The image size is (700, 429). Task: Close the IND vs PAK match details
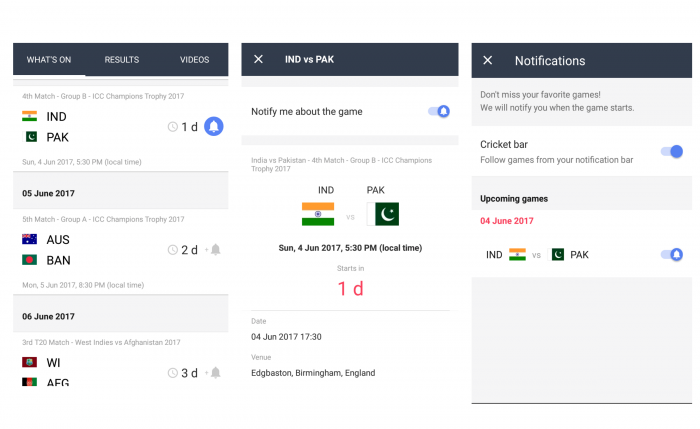pos(258,60)
